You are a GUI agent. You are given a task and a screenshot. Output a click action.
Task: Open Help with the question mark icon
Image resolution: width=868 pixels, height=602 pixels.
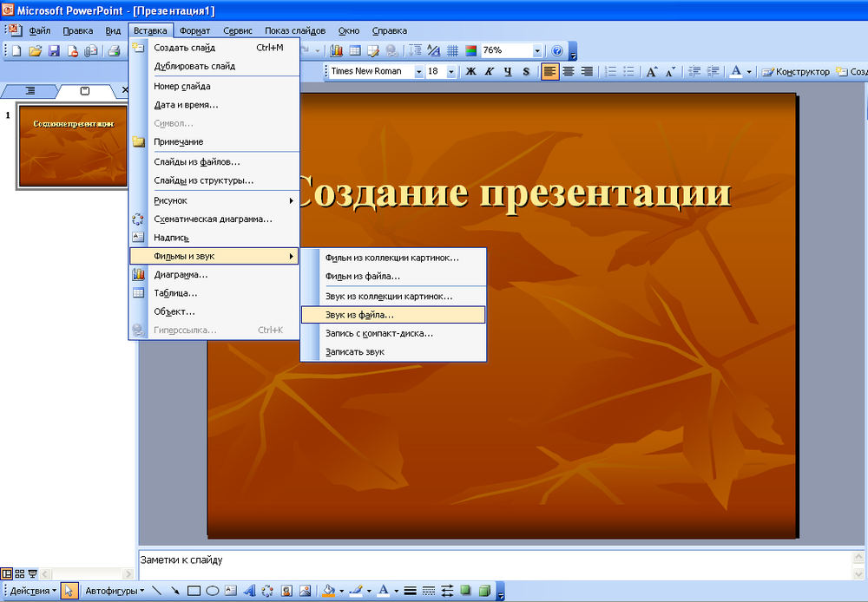pos(557,51)
